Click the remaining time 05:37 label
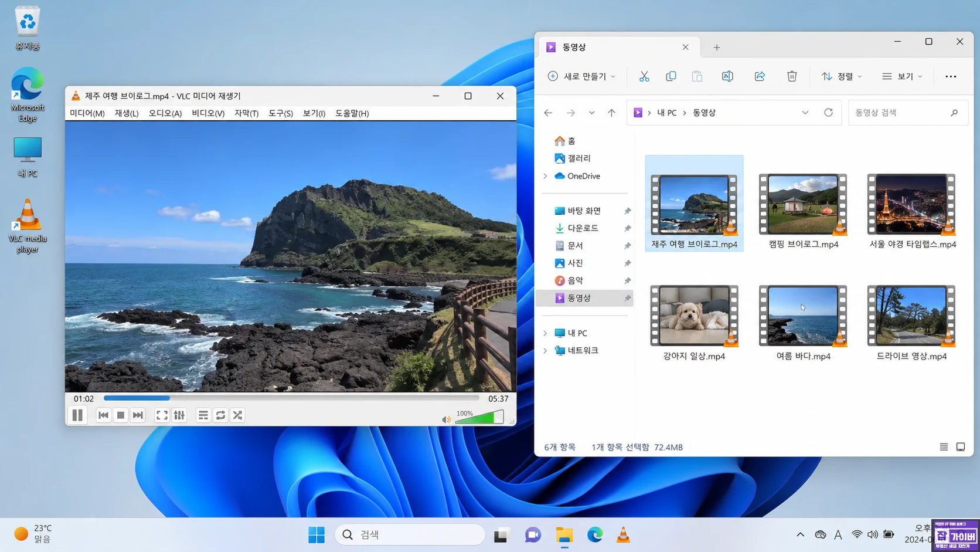 click(x=498, y=399)
